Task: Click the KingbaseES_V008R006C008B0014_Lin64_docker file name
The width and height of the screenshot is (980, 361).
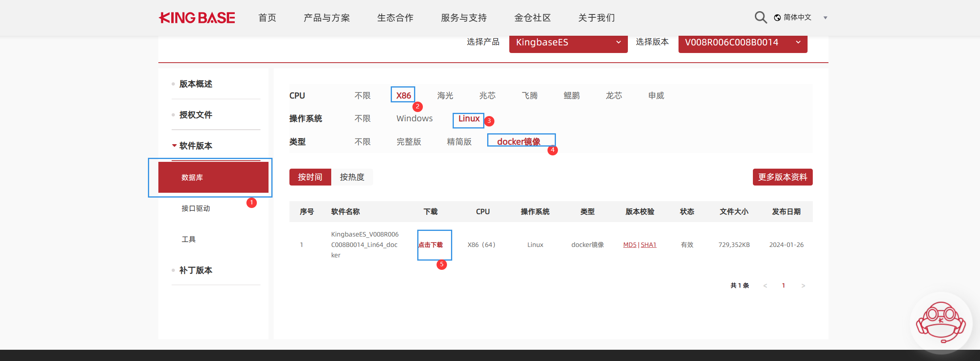Action: pyautogui.click(x=365, y=245)
